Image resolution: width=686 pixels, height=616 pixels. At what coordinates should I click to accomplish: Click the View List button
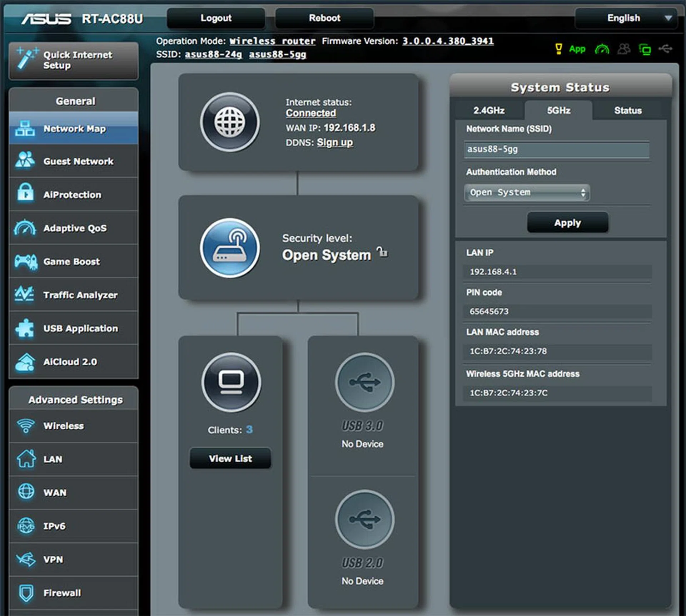[230, 458]
